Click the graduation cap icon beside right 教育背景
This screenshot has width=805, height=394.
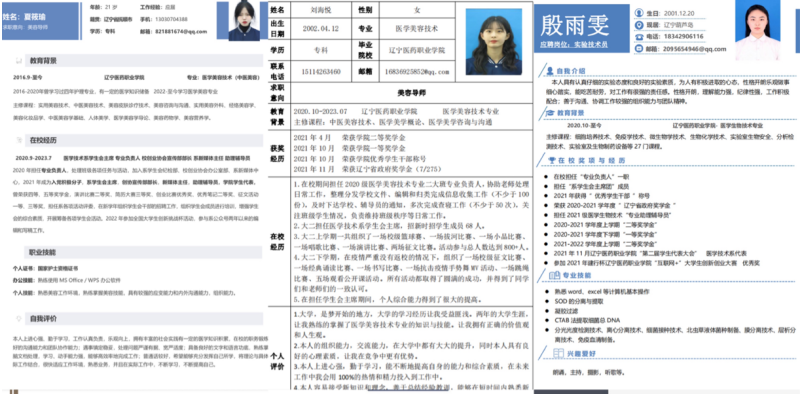tap(550, 112)
